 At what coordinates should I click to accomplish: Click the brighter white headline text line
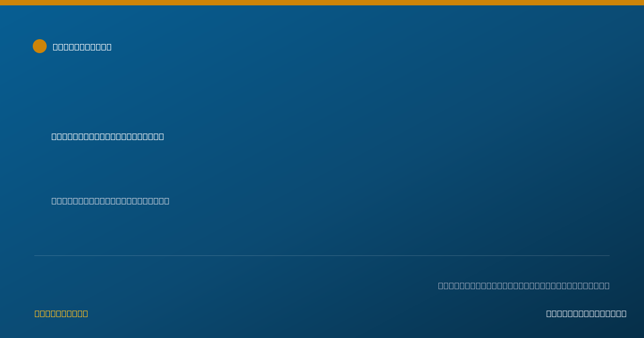(x=107, y=136)
